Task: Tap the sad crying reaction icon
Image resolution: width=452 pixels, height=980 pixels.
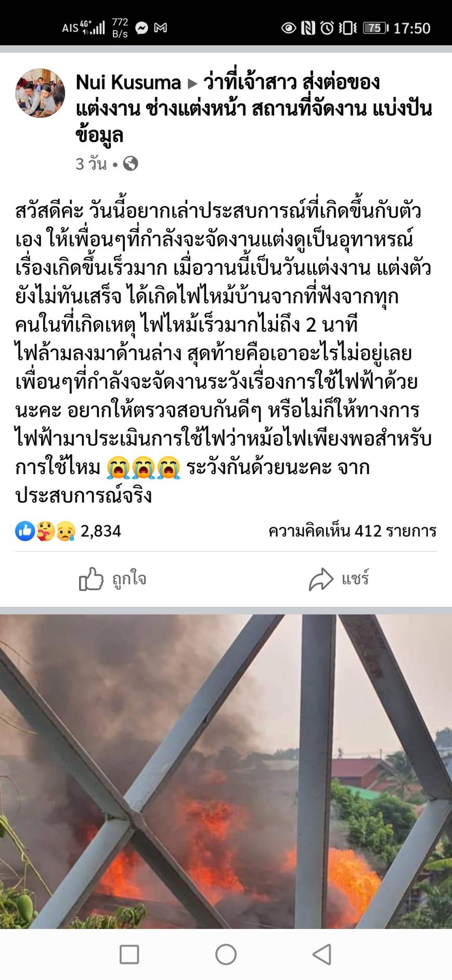Action: coord(66,531)
